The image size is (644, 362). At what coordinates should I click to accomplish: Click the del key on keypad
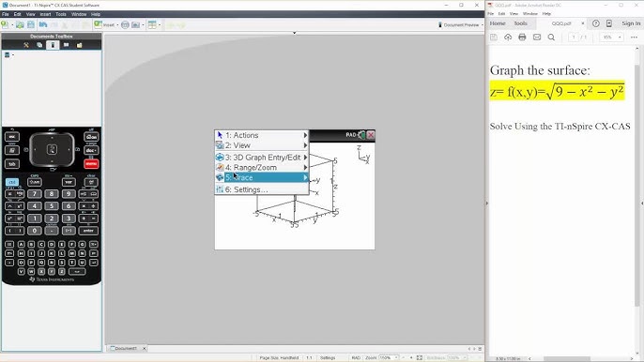tap(91, 182)
